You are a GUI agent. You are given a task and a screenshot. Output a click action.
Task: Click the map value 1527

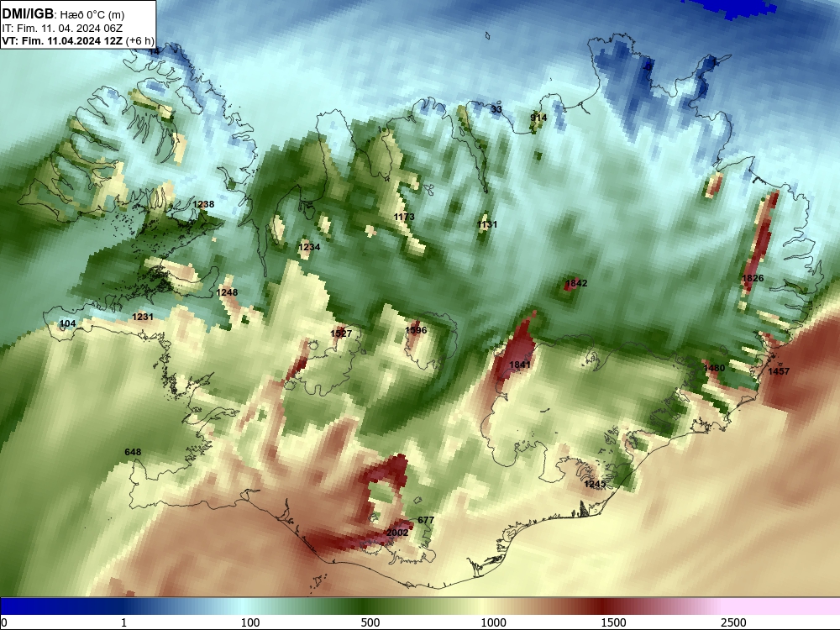[341, 333]
